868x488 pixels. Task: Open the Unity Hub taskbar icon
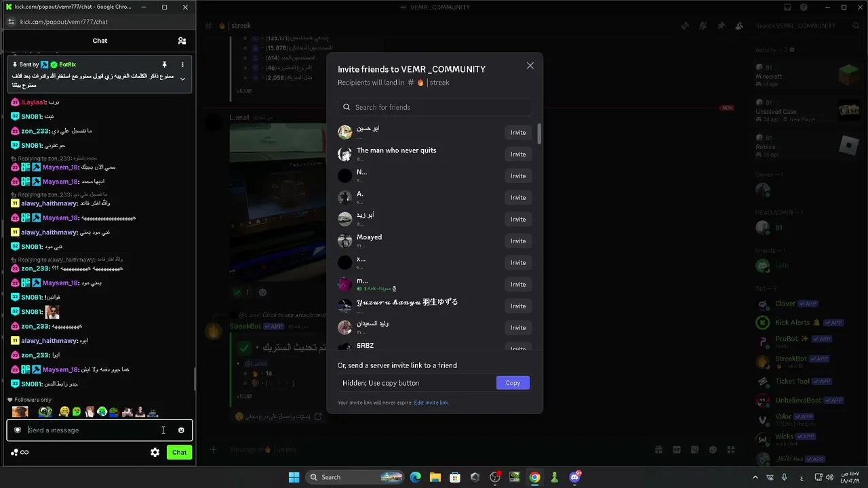point(475,477)
